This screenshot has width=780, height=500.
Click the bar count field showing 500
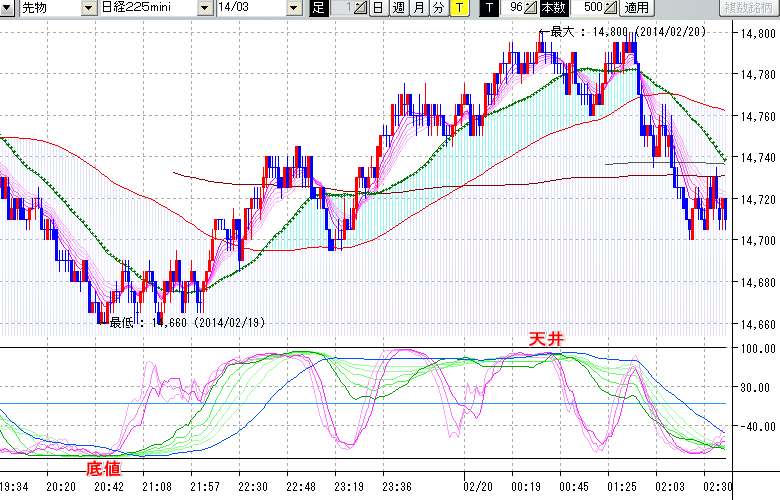point(586,7)
